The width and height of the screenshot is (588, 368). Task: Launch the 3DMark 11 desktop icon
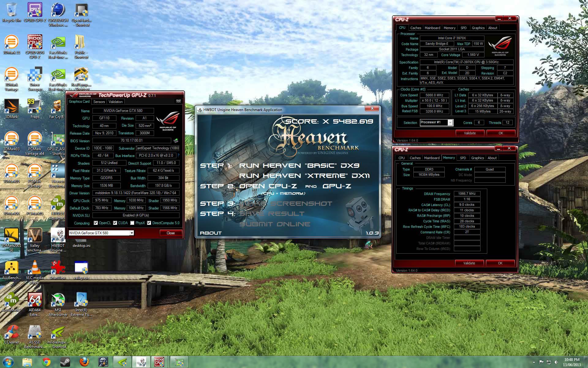(x=11, y=44)
